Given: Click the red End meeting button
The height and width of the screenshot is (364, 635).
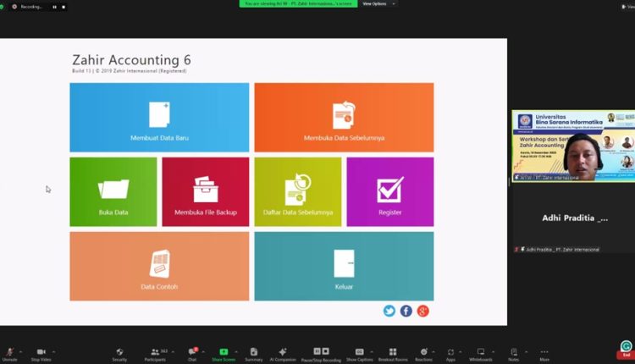Looking at the screenshot, I should (626, 355).
